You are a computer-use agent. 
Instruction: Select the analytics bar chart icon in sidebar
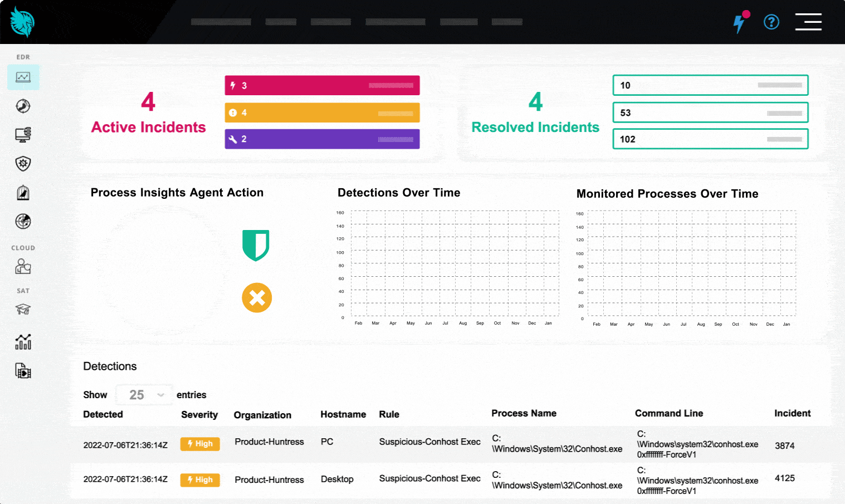[x=23, y=341]
